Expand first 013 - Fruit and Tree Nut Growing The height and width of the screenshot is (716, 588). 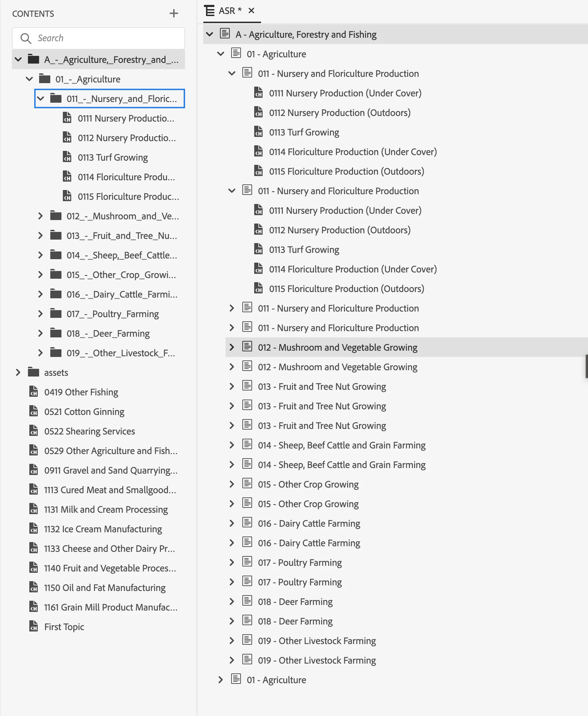click(232, 386)
